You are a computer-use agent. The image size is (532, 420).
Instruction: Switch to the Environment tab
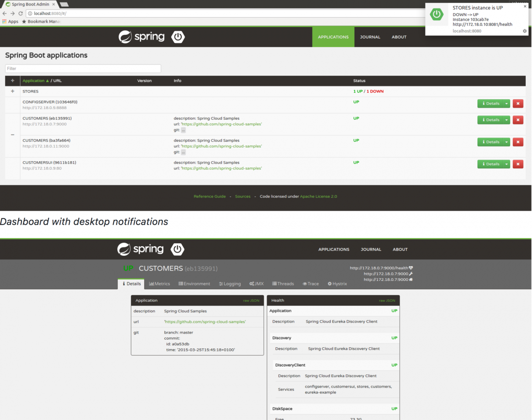tap(194, 284)
